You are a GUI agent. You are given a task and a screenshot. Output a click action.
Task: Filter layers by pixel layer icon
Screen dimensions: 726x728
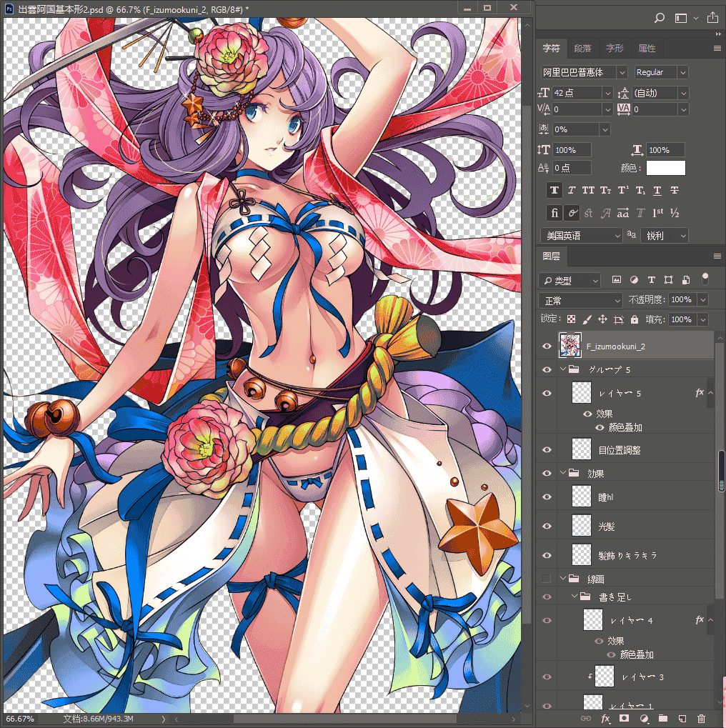[x=617, y=279]
